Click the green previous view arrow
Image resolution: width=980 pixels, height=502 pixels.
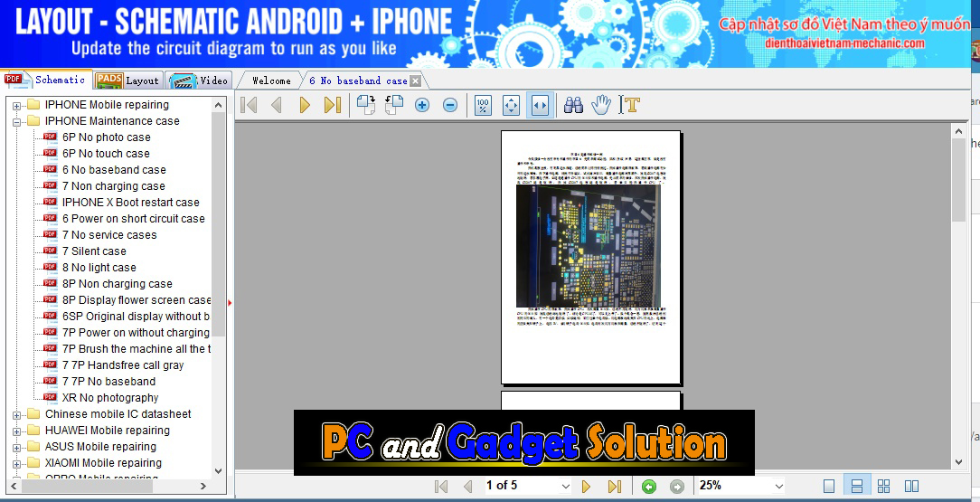pos(649,487)
